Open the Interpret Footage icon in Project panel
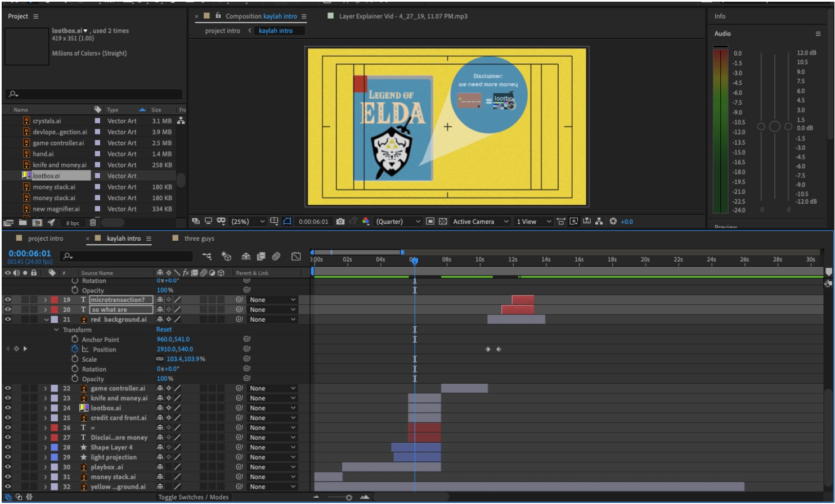 pos(8,223)
